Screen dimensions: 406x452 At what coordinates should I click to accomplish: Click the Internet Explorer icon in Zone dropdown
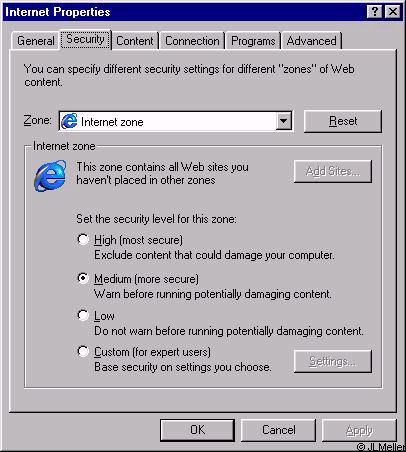click(69, 121)
